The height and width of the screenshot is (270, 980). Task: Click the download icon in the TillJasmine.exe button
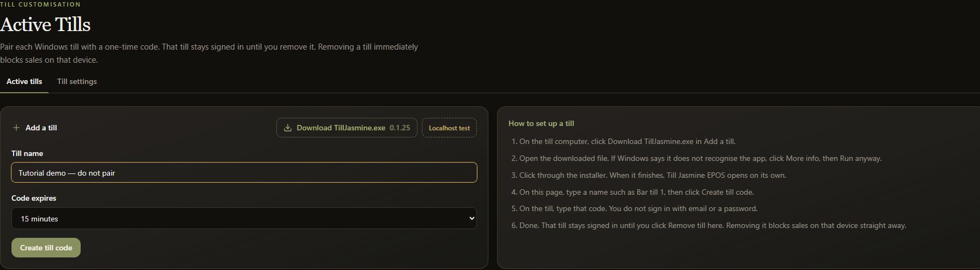[x=288, y=128]
